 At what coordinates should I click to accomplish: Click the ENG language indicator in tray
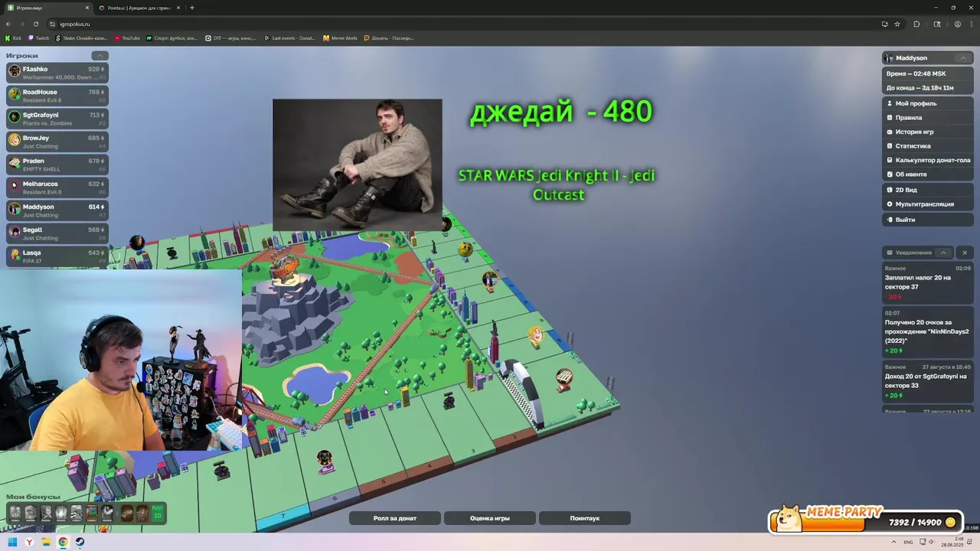[908, 542]
